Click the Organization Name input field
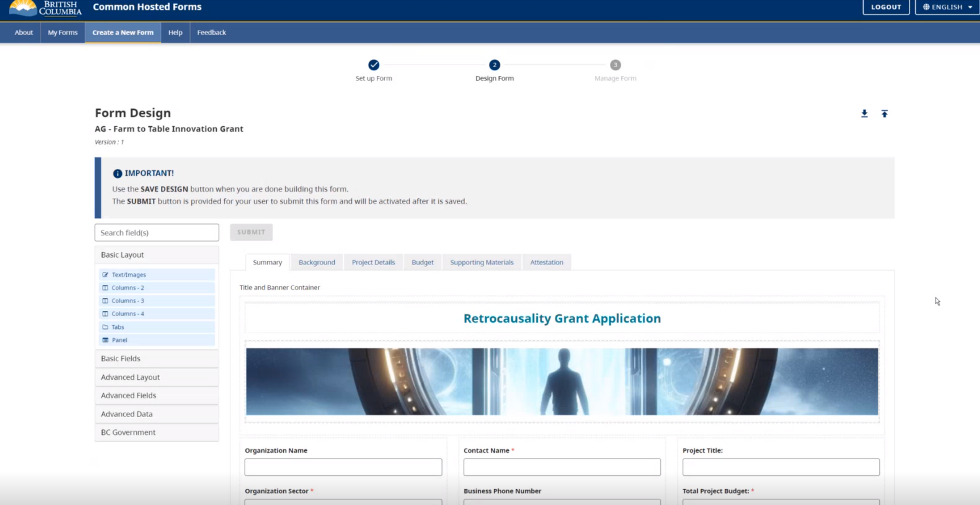Viewport: 980px width, 505px height. pos(343,467)
